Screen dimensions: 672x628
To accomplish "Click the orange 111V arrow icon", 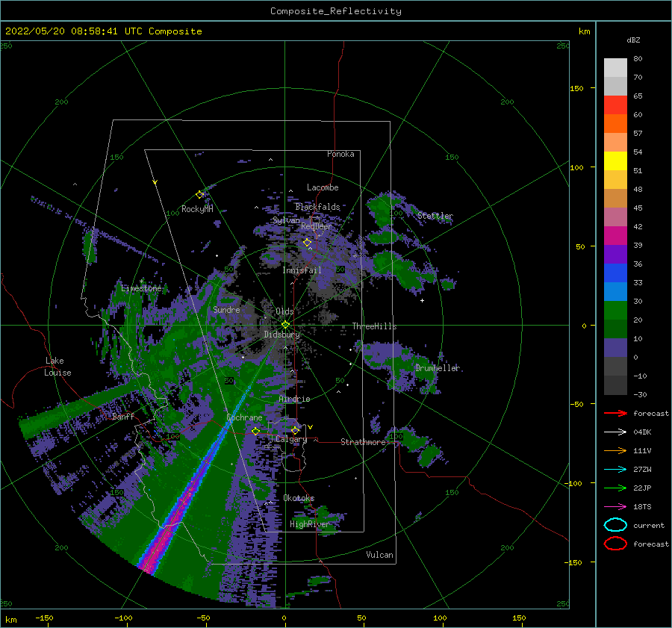I will pos(615,450).
